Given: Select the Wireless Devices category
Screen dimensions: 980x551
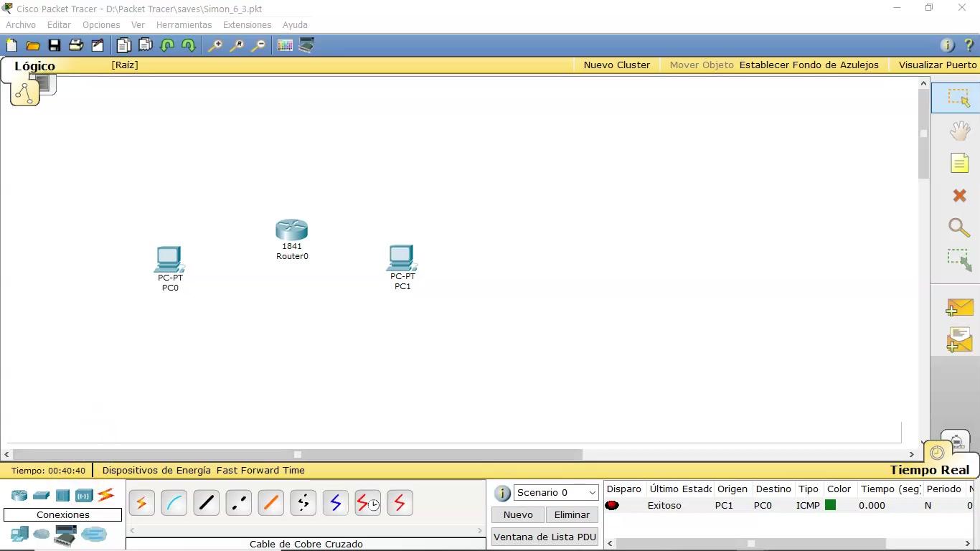Looking at the screenshot, I should pyautogui.click(x=84, y=495).
